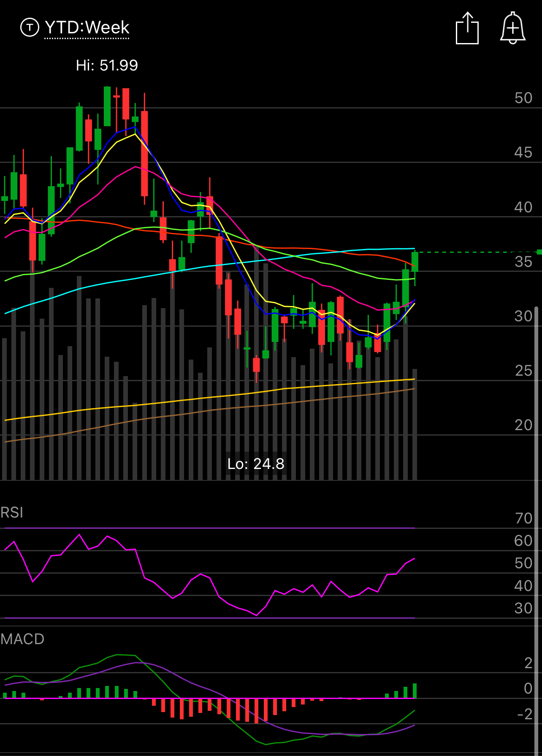Tap the Lo: 24.8 low marker
Screen dimensions: 542x756
256,464
